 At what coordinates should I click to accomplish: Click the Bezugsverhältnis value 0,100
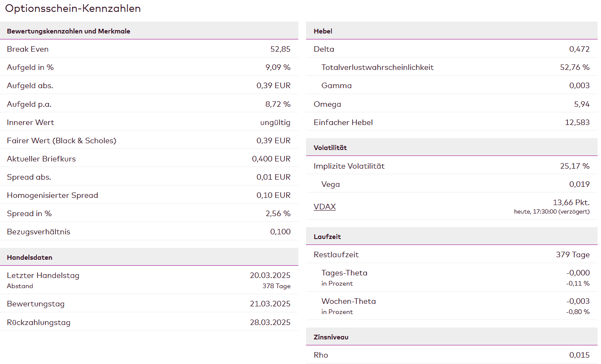(x=280, y=232)
